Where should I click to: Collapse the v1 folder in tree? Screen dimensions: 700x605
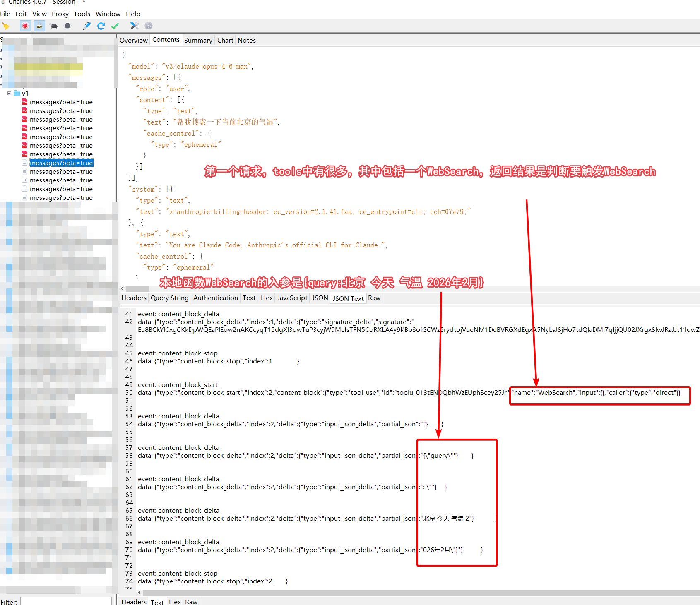click(9, 94)
